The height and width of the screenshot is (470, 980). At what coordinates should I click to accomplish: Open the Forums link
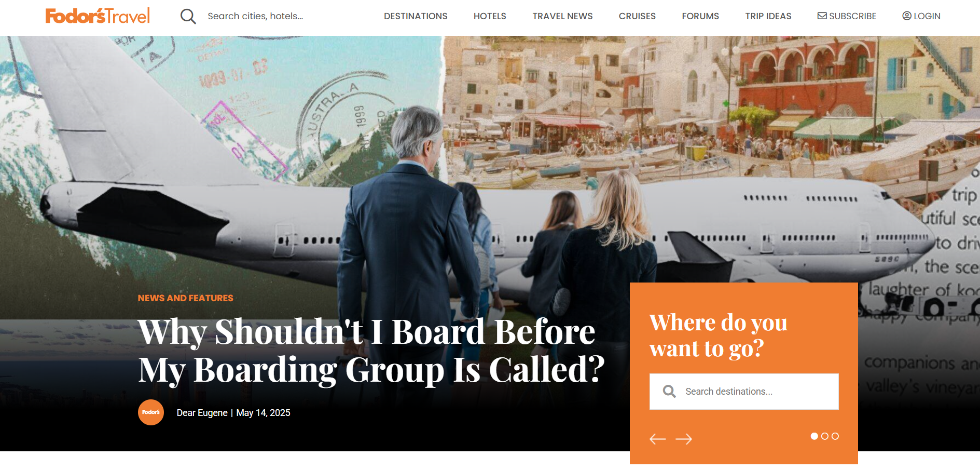(700, 16)
